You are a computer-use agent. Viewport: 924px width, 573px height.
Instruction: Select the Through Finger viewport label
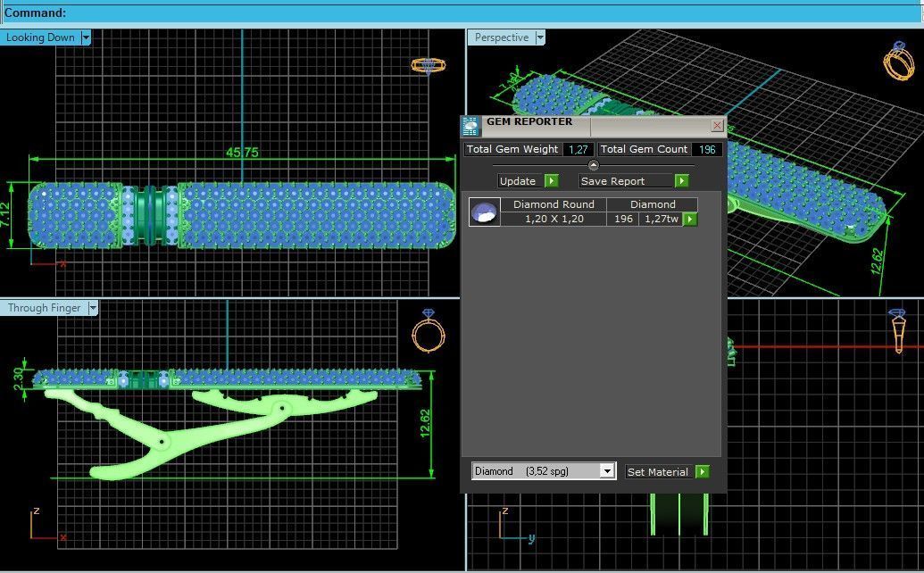(45, 308)
